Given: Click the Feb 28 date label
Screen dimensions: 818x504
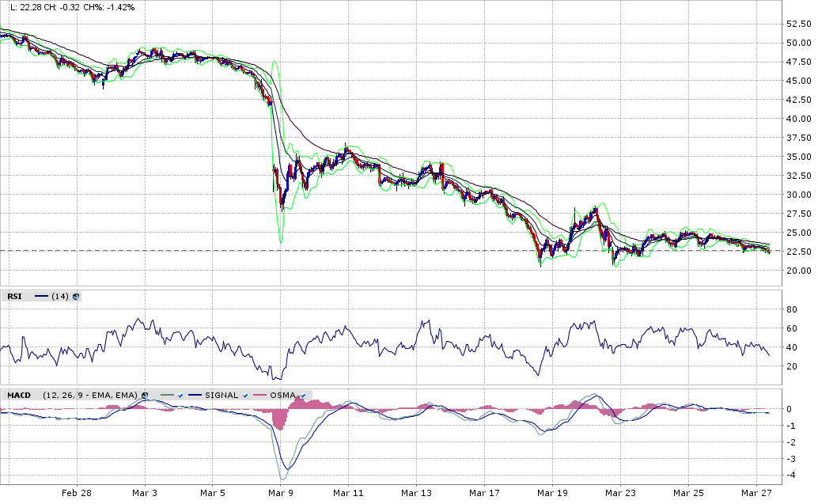Looking at the screenshot, I should click(x=76, y=493).
